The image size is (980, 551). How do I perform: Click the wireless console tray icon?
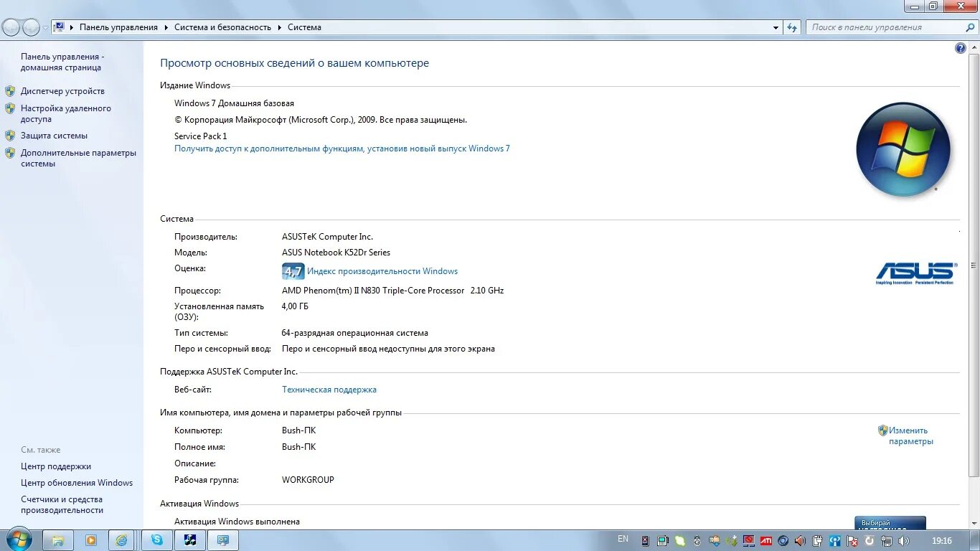point(835,540)
